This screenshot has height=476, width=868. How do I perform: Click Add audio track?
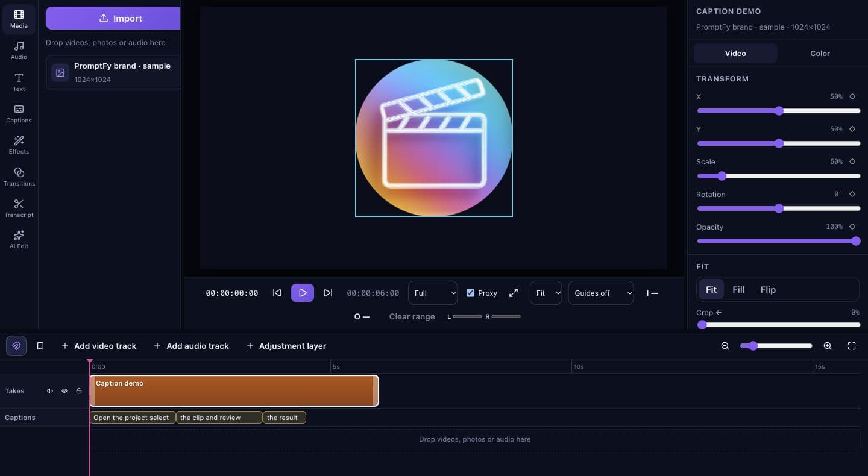click(x=191, y=346)
